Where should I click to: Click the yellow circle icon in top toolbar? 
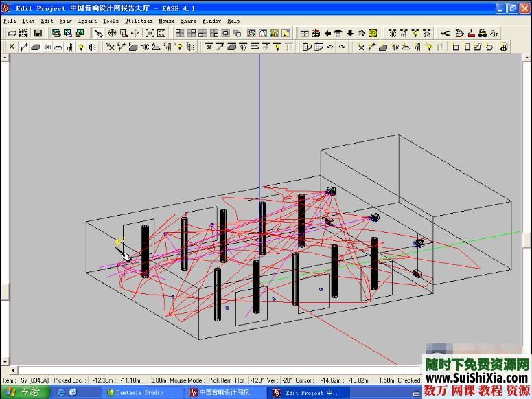point(373,33)
